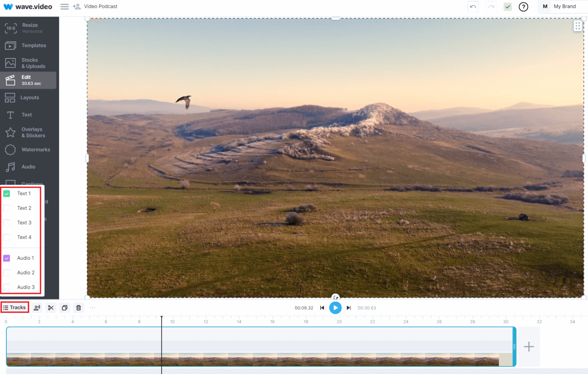Open the Audio panel
The width and height of the screenshot is (588, 374).
click(x=28, y=167)
